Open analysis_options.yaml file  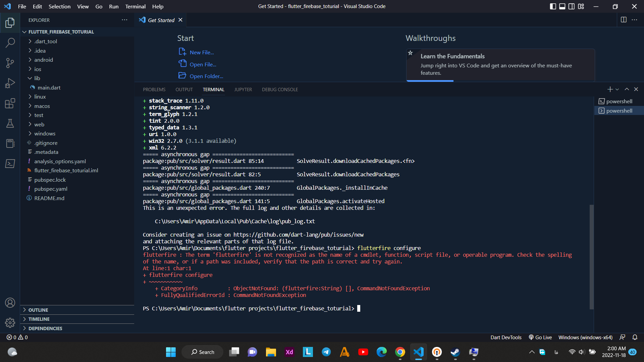(77, 161)
